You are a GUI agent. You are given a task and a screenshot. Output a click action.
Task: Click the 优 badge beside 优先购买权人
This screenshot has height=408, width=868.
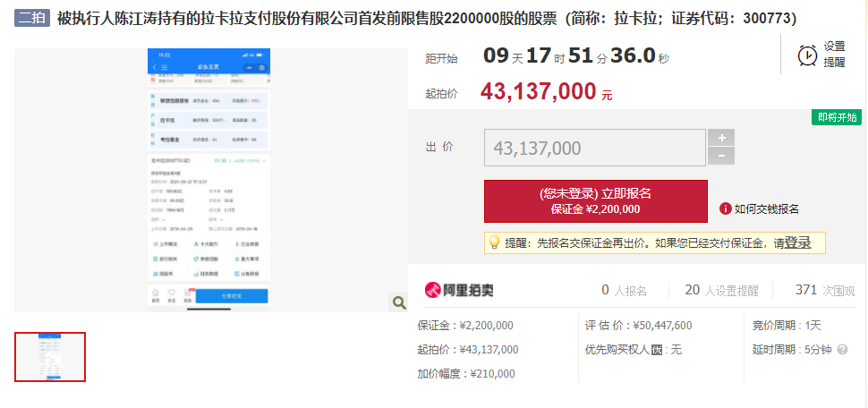click(x=657, y=350)
